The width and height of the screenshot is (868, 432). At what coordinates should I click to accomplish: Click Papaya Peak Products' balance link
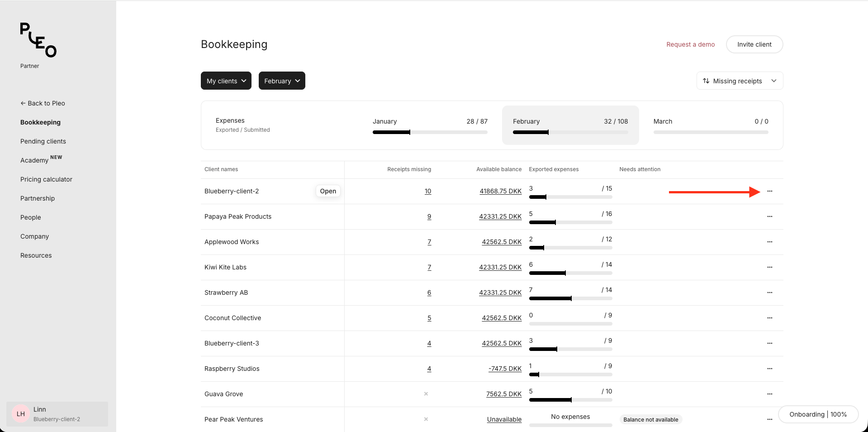point(500,216)
